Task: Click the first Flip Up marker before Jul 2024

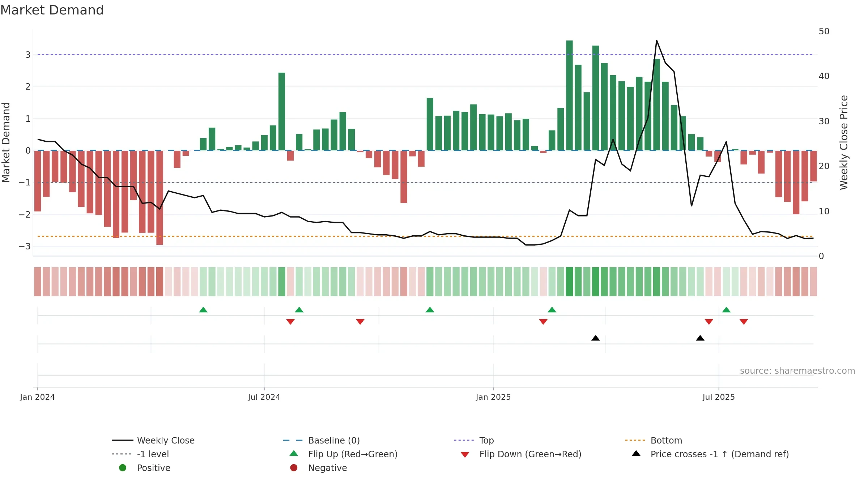Action: tap(203, 310)
